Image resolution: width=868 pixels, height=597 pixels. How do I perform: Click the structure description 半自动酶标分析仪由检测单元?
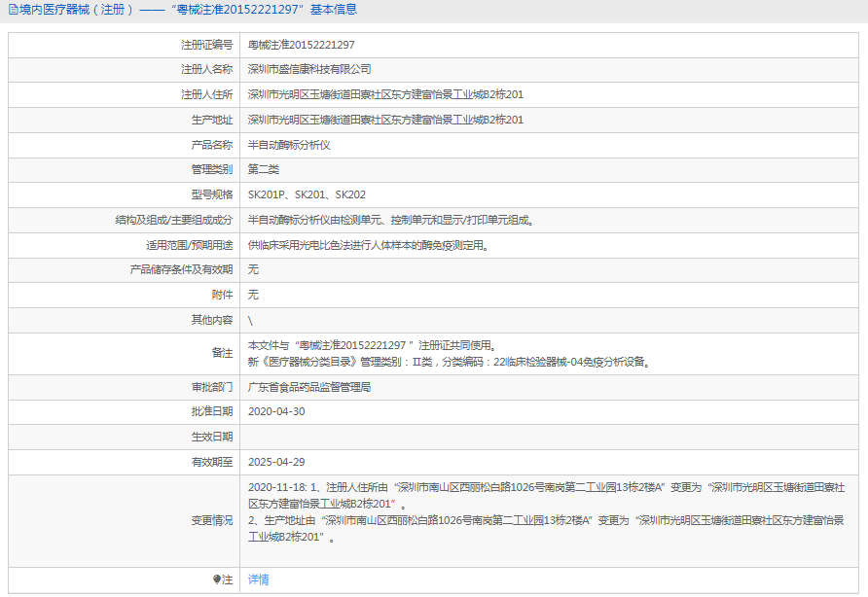[391, 220]
